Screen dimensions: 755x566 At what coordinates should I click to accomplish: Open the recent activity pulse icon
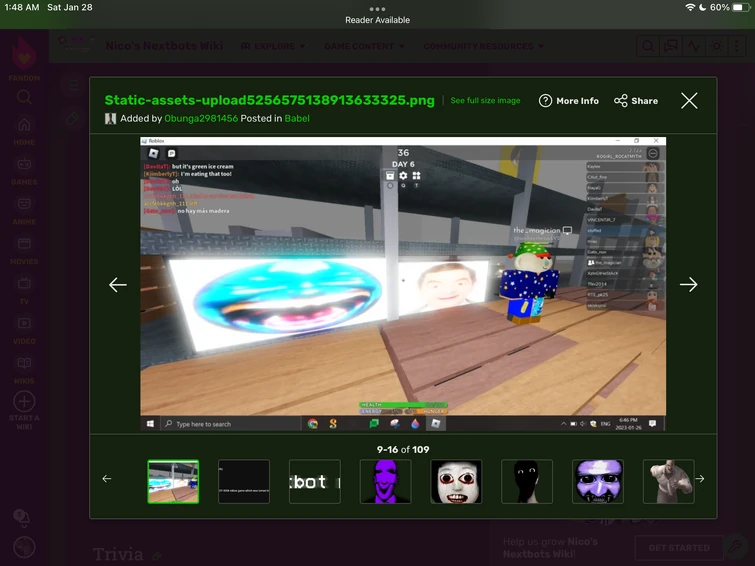693,46
